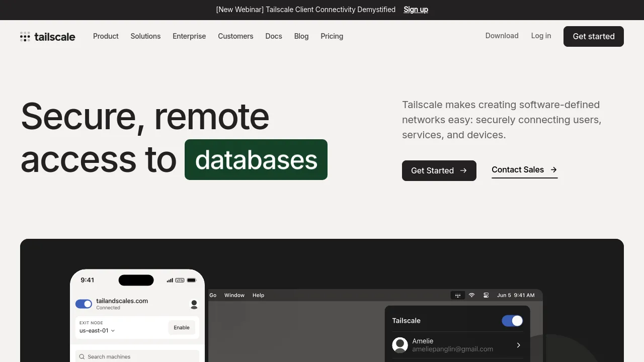Click the Get Started button
The image size is (644, 362).
(x=439, y=170)
